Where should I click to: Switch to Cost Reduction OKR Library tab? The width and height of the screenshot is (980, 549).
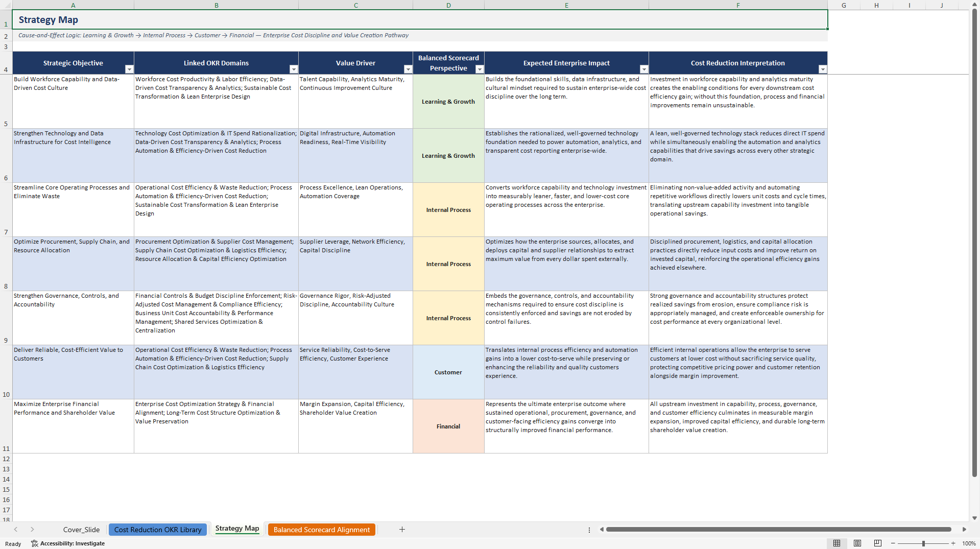tap(158, 530)
